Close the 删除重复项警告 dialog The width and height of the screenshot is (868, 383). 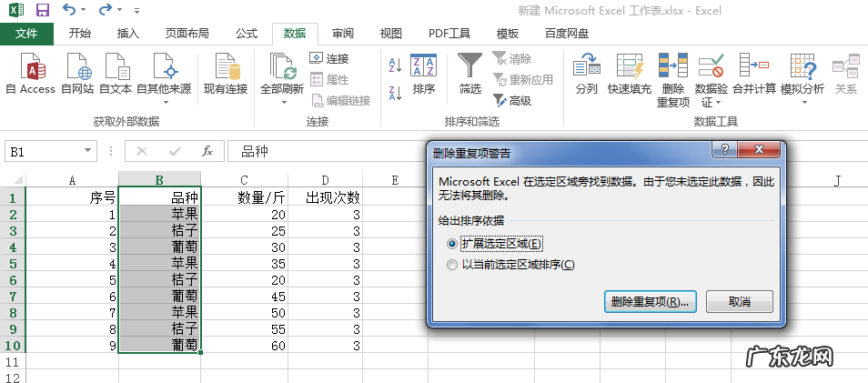[x=759, y=149]
